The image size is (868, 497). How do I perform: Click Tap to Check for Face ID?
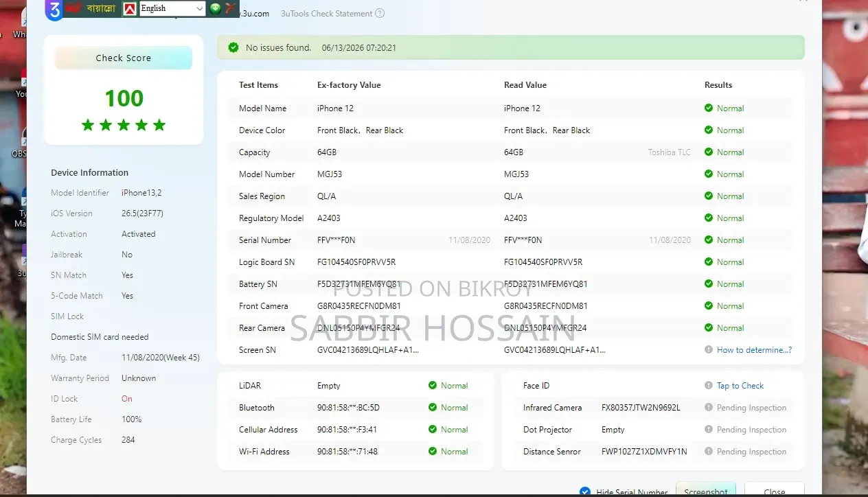pos(740,386)
